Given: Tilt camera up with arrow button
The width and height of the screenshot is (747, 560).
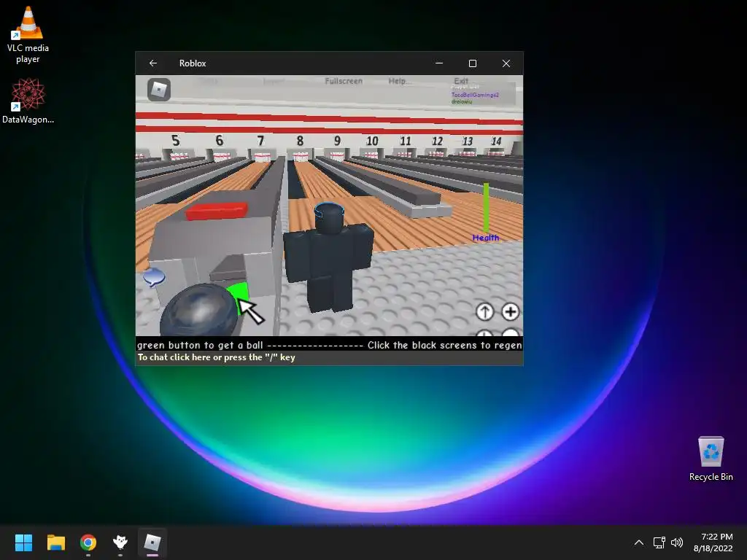Looking at the screenshot, I should (x=485, y=312).
